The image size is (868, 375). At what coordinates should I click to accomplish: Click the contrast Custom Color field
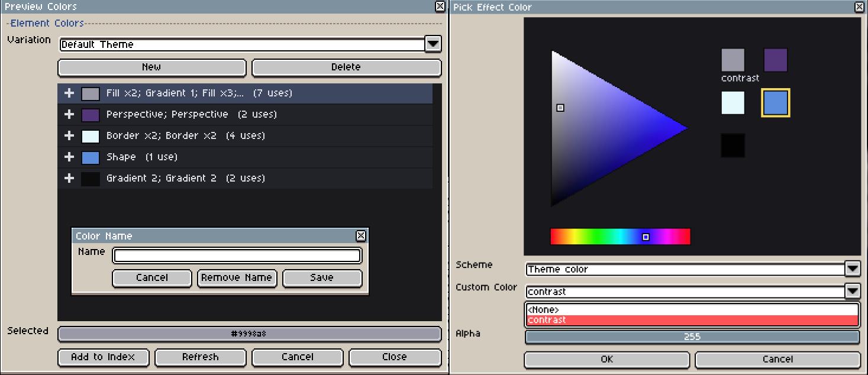pyautogui.click(x=686, y=292)
